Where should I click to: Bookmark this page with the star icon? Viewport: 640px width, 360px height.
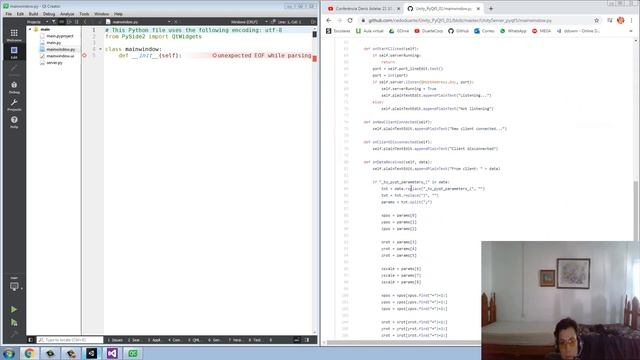pyautogui.click(x=597, y=20)
